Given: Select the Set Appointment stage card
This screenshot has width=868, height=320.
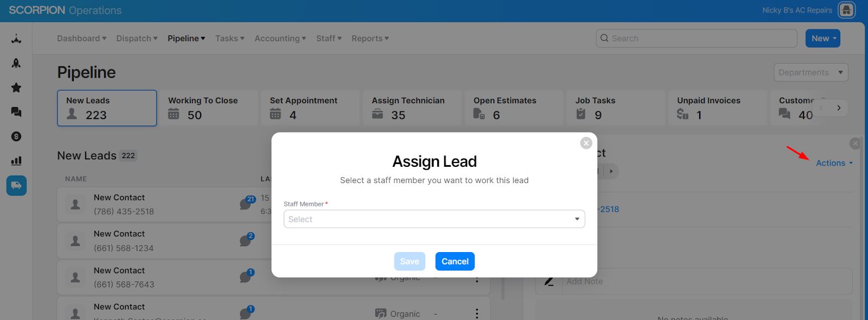Looking at the screenshot, I should point(310,108).
